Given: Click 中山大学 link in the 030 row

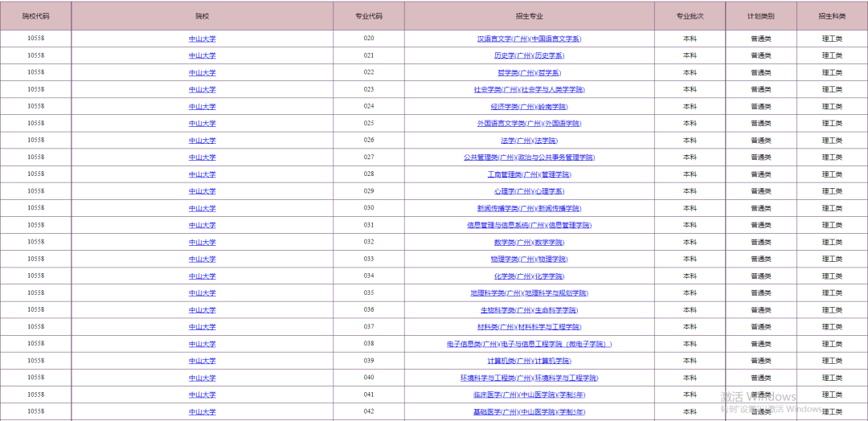Looking at the screenshot, I should click(x=202, y=209).
